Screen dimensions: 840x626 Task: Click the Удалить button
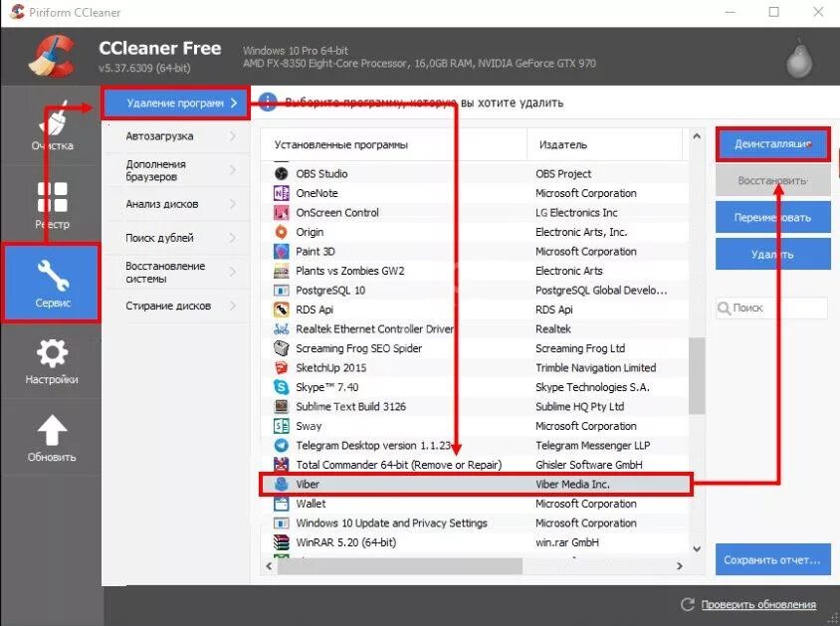click(773, 254)
